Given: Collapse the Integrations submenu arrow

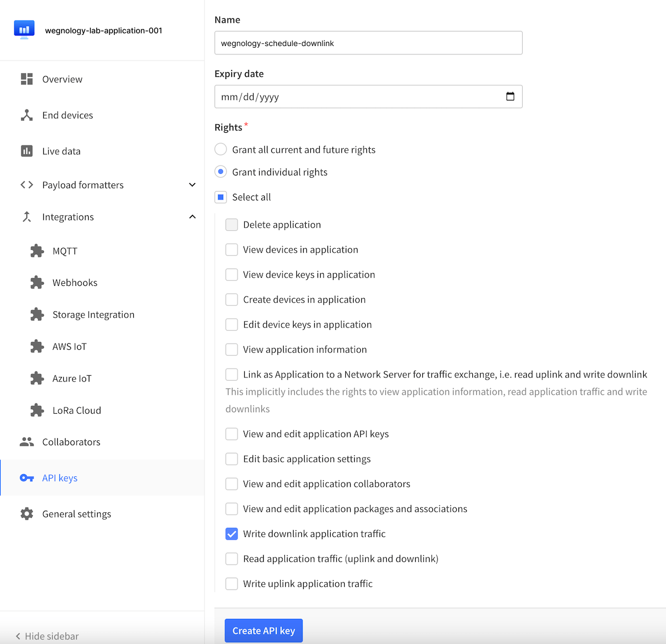Looking at the screenshot, I should [x=192, y=217].
